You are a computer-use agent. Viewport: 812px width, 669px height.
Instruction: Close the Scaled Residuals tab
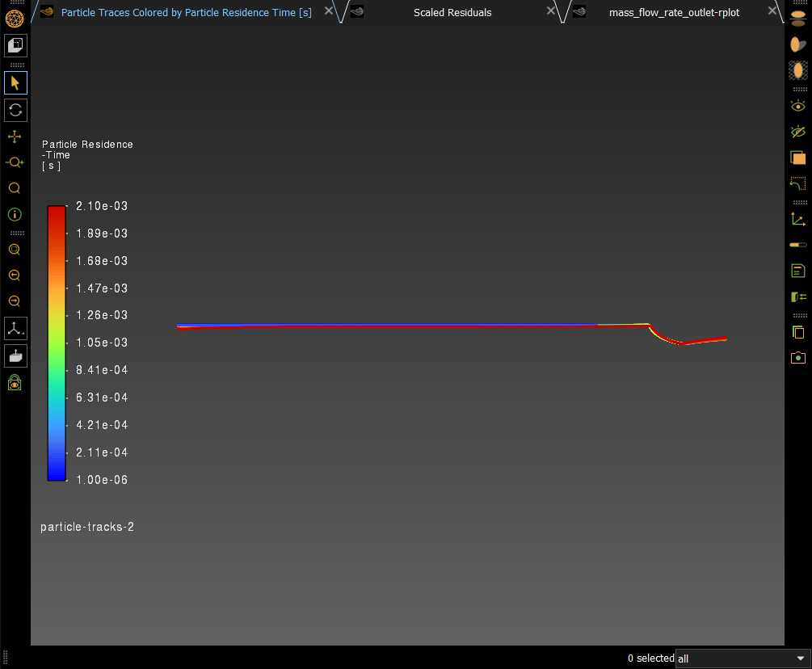coord(550,12)
